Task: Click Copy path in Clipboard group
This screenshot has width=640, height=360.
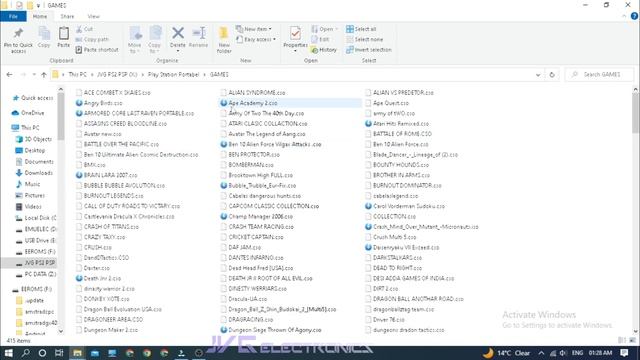Action: coord(92,40)
